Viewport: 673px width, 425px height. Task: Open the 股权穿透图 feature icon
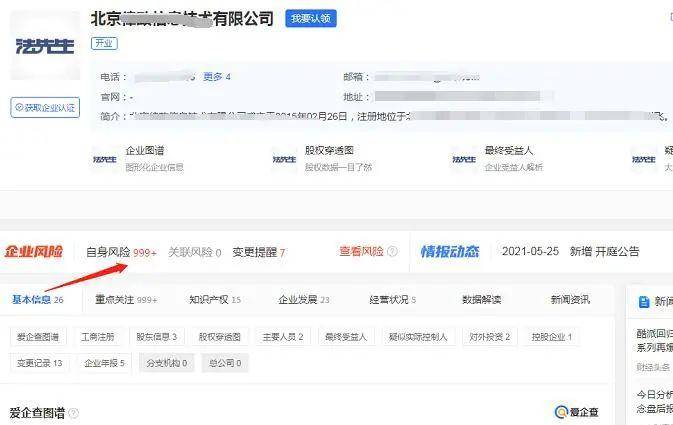point(285,158)
